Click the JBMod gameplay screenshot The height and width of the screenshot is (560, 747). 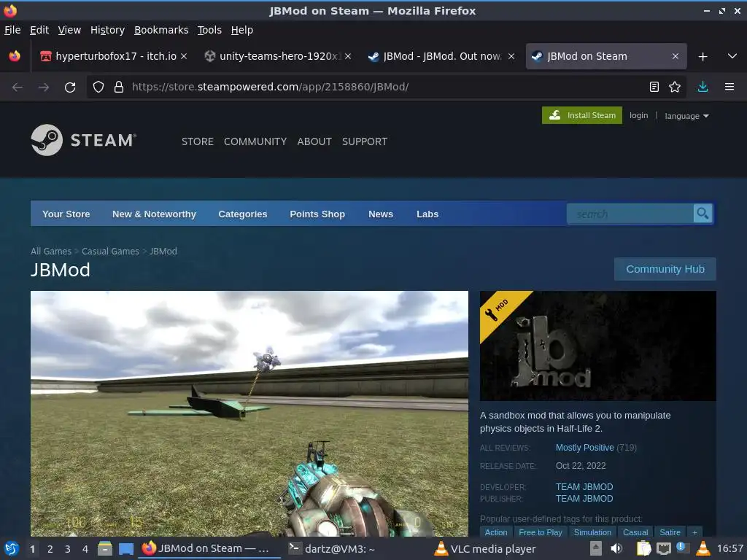tap(249, 413)
